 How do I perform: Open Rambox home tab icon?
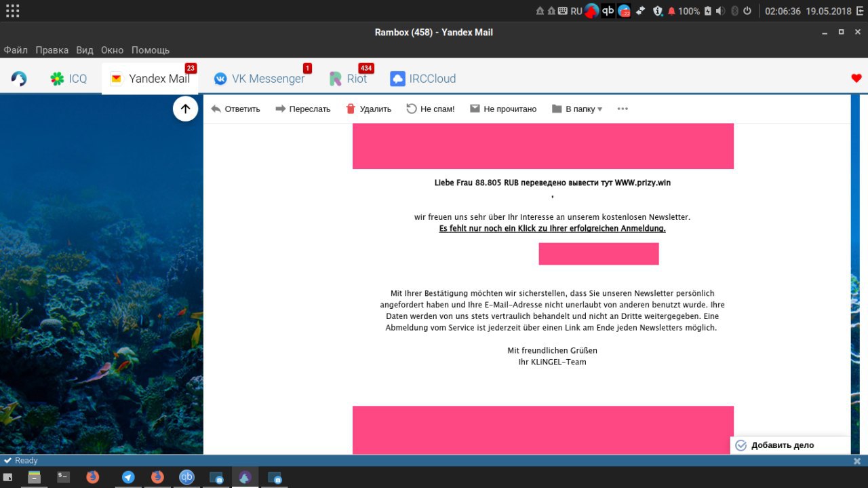19,79
